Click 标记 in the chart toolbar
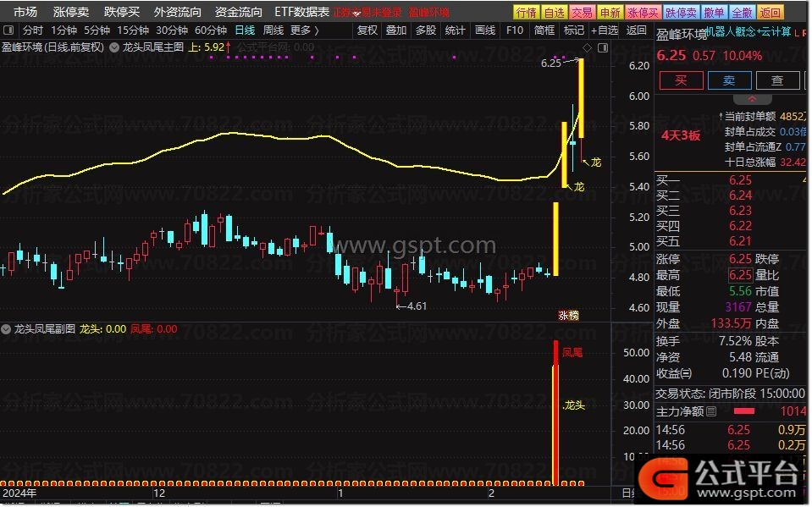The width and height of the screenshot is (812, 507). click(574, 30)
